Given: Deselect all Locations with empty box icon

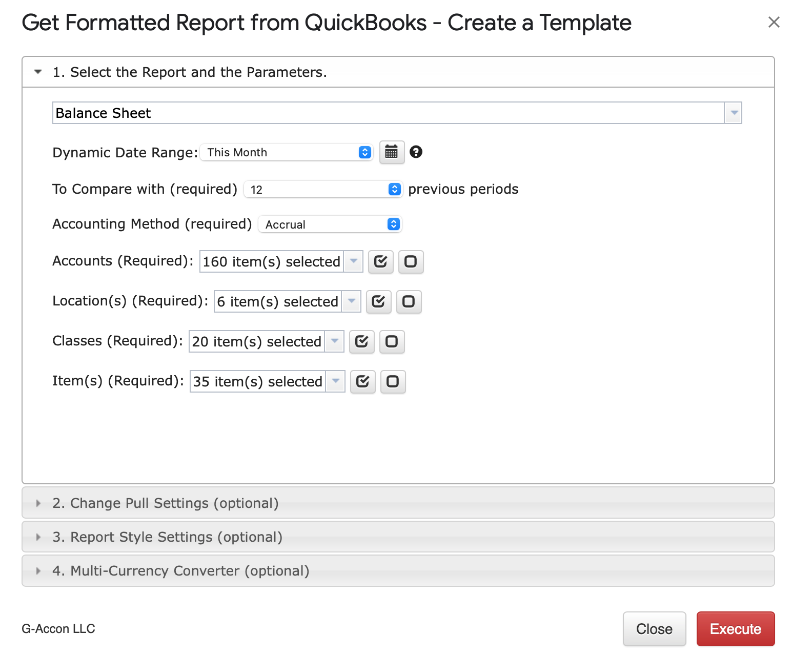Looking at the screenshot, I should point(409,302).
